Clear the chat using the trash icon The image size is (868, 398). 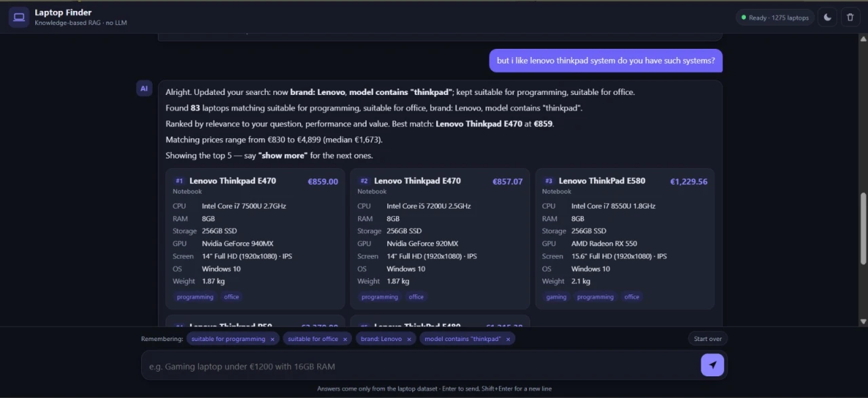pos(850,18)
